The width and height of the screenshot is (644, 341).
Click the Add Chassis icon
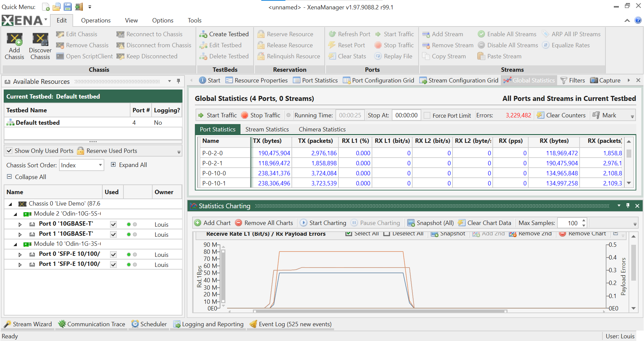click(x=14, y=39)
